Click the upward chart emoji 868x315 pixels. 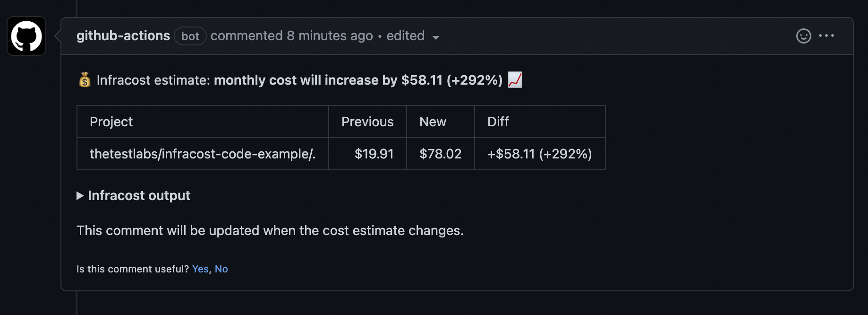pos(515,80)
